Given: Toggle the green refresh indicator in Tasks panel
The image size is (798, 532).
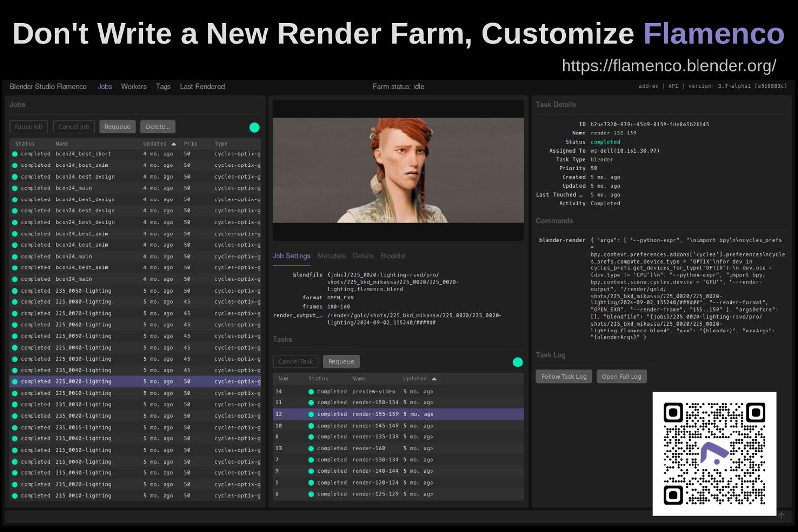Looking at the screenshot, I should [518, 362].
